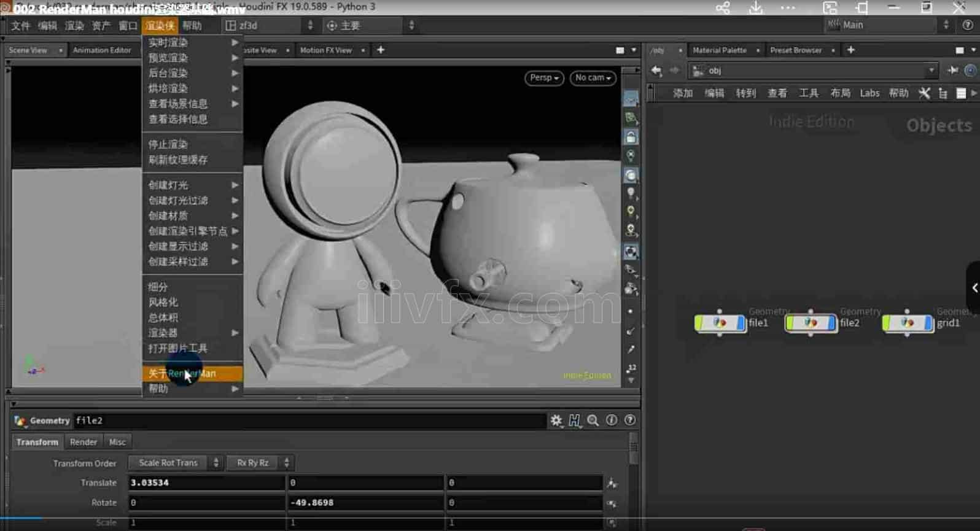This screenshot has height=531, width=980.
Task: Click the download icon in title bar
Action: [756, 8]
